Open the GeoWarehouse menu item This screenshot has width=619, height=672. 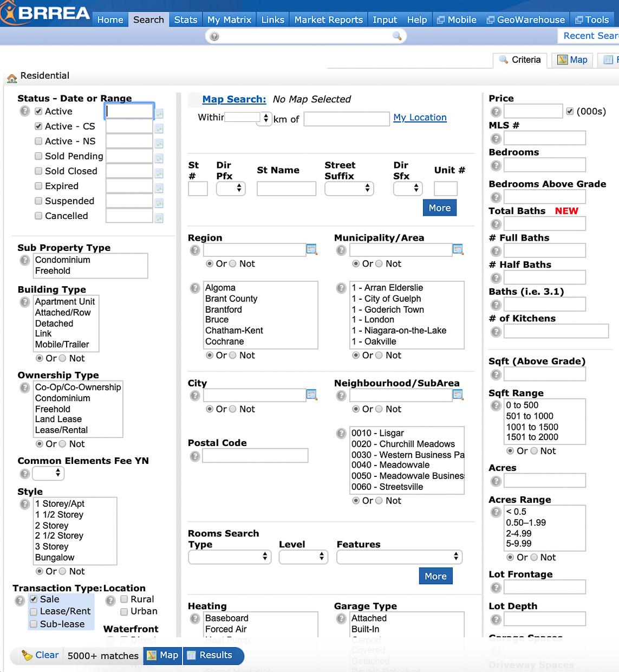(525, 20)
